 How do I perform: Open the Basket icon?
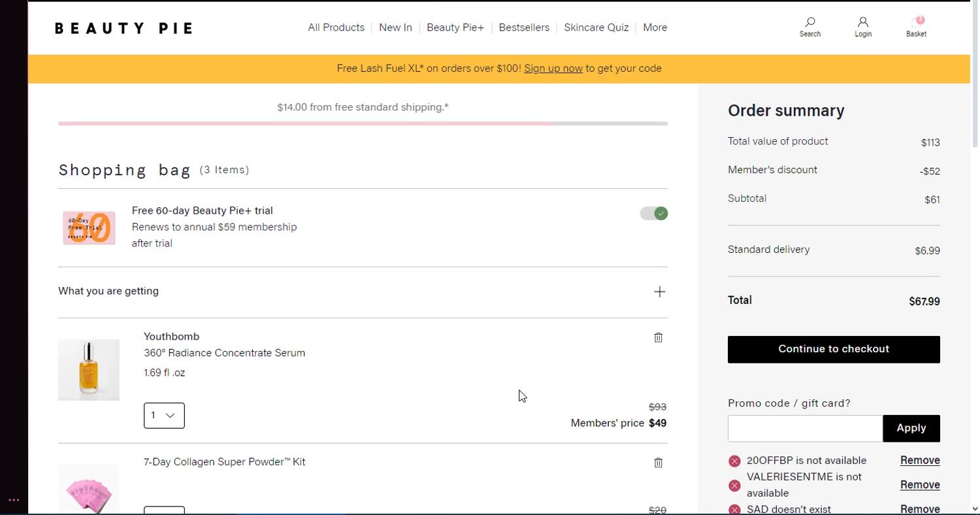pyautogui.click(x=916, y=27)
